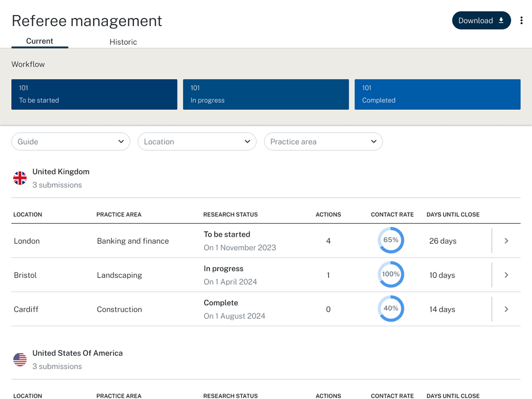
Task: Open London row chevron arrow
Action: click(506, 241)
